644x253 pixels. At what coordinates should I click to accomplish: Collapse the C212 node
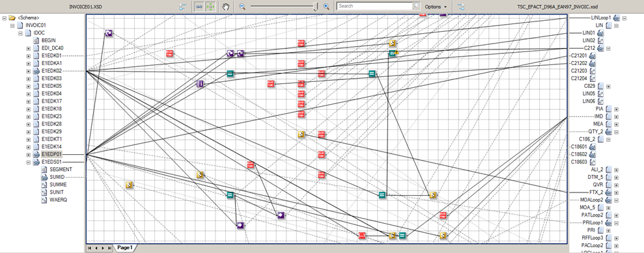(x=608, y=48)
